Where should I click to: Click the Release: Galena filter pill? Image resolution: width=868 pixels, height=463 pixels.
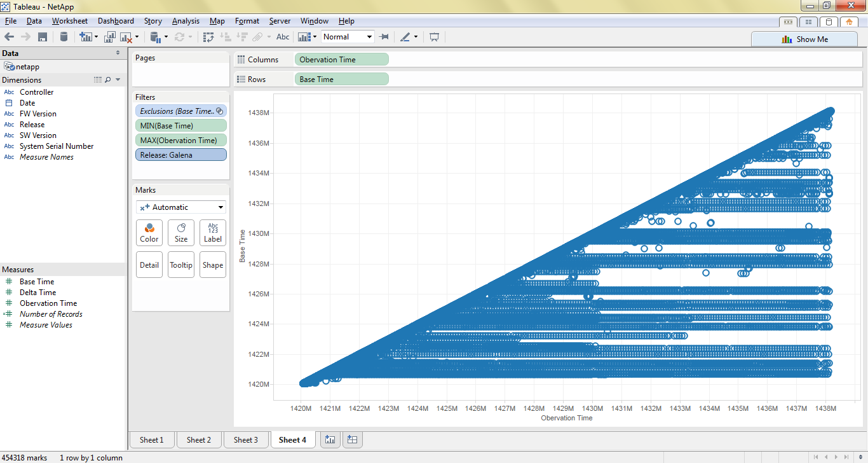click(x=181, y=155)
